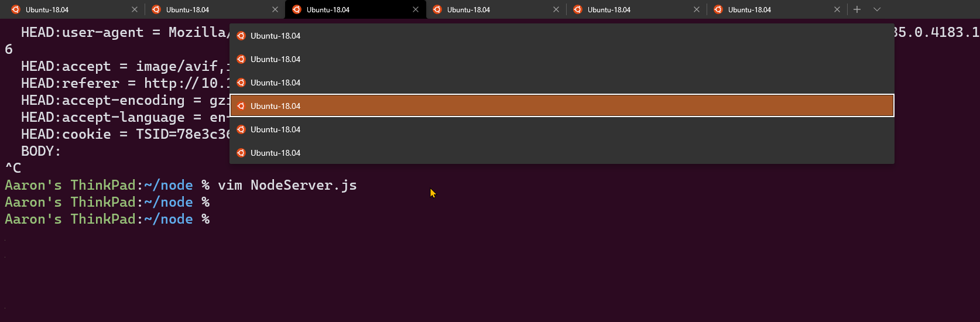Image resolution: width=980 pixels, height=322 pixels.
Task: Click Ubuntu logo icon on second tab
Action: pyautogui.click(x=156, y=9)
